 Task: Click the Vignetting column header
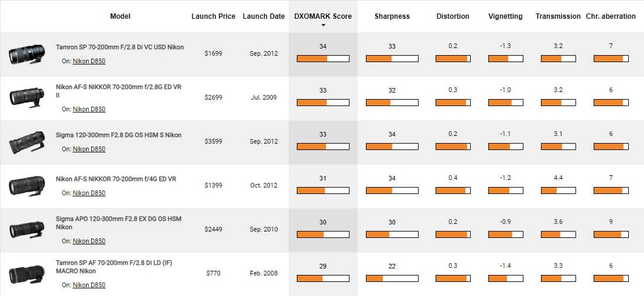tap(505, 16)
